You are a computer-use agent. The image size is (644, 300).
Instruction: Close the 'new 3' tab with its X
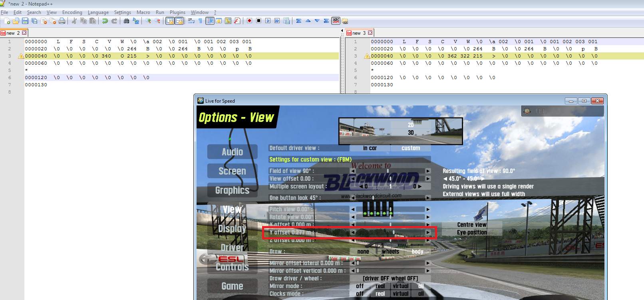click(370, 33)
